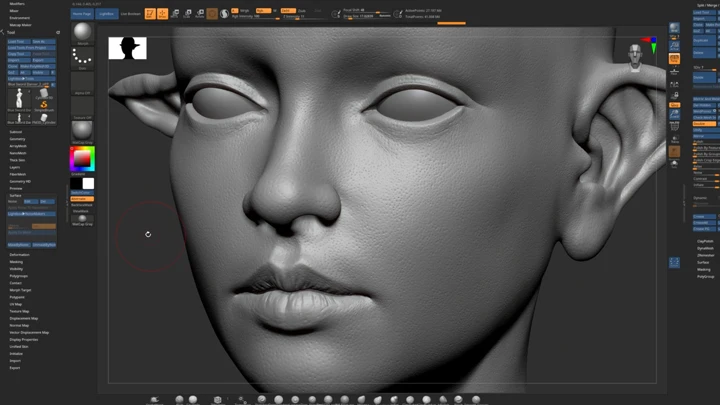Click the Actual size icon on right shelf
The height and width of the screenshot is (405, 720).
(x=674, y=46)
